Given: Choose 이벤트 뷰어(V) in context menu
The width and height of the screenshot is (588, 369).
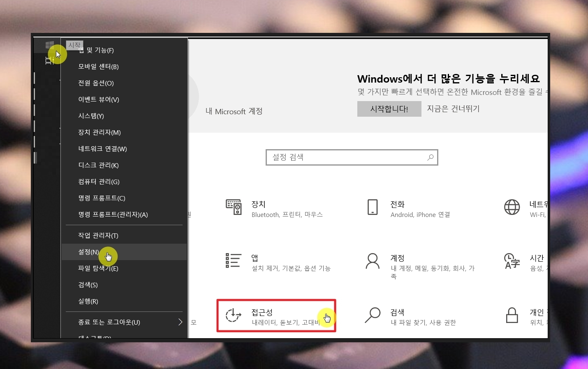Looking at the screenshot, I should [99, 99].
